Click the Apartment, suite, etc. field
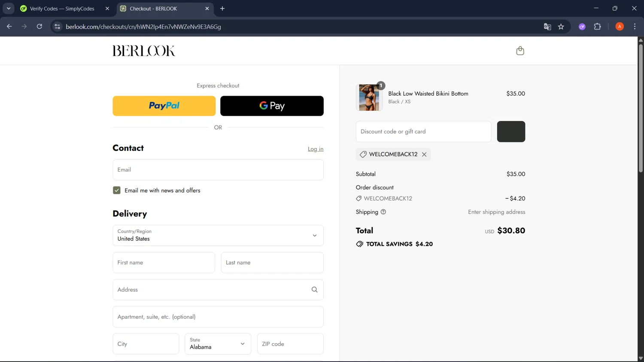The width and height of the screenshot is (644, 362). [x=218, y=317]
